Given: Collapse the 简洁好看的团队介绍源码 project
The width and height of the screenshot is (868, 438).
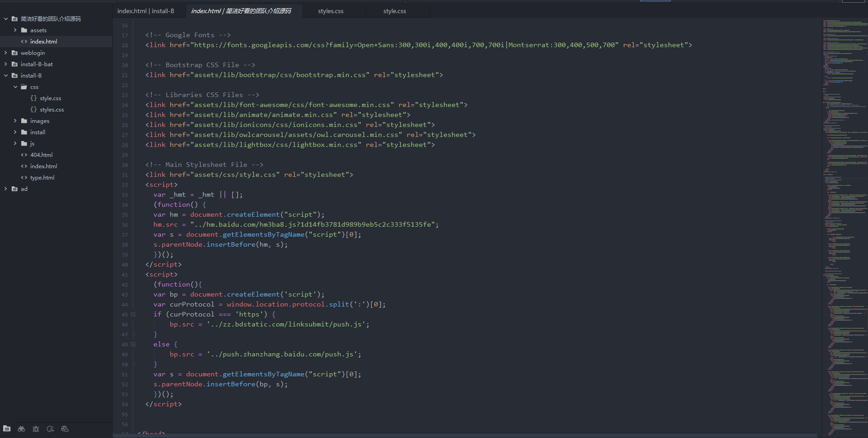Looking at the screenshot, I should point(6,19).
